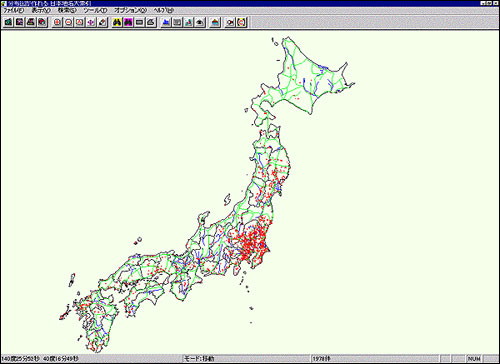
Task: Click the red zoom-in circle toolbar icon
Action: click(x=58, y=22)
